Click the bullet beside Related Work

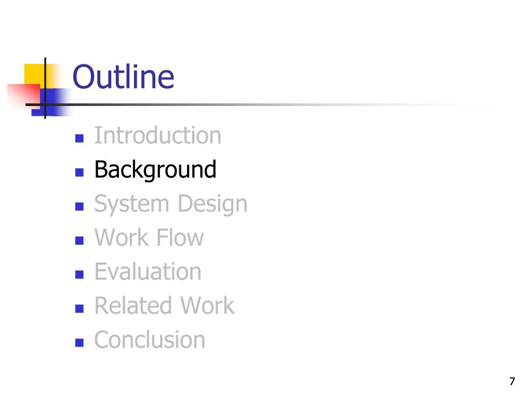(79, 309)
